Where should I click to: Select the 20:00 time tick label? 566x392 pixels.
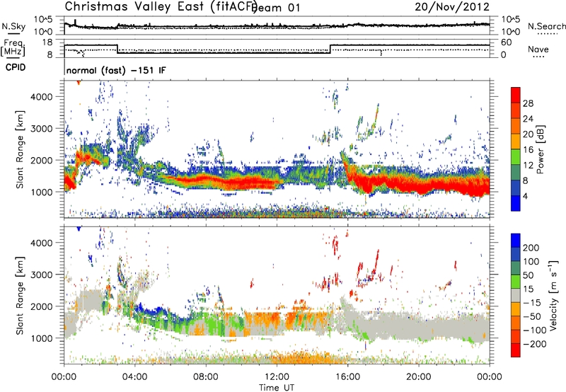click(418, 377)
